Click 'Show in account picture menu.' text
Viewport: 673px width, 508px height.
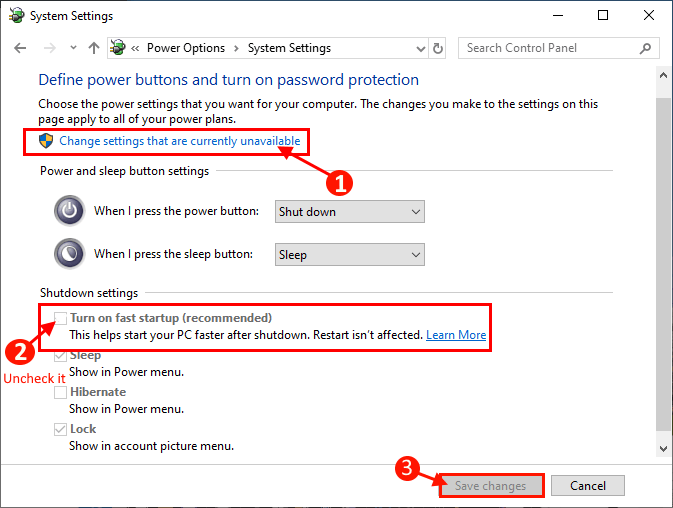152,446
